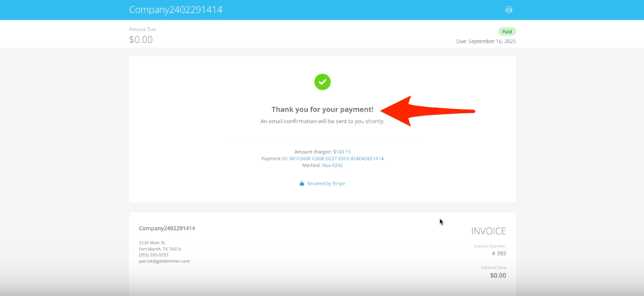The height and width of the screenshot is (296, 644).
Task: Click the company name in invoice section
Action: coord(167,228)
